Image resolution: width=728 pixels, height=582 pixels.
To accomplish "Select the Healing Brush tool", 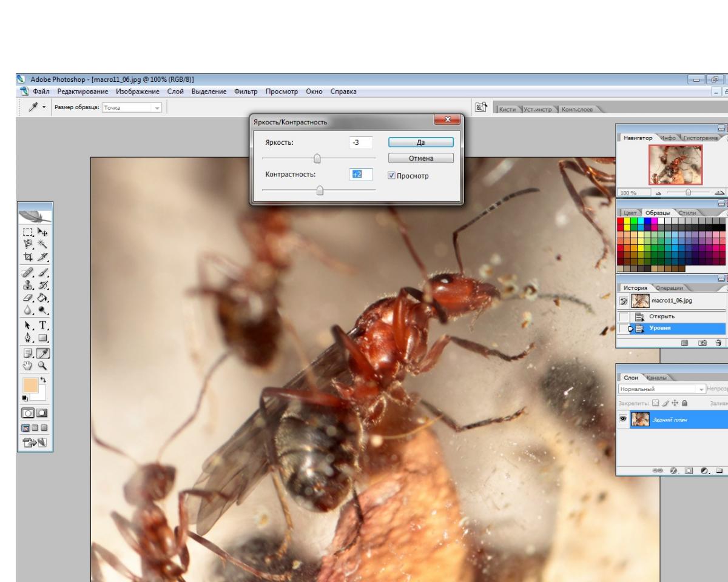I will pos(27,272).
